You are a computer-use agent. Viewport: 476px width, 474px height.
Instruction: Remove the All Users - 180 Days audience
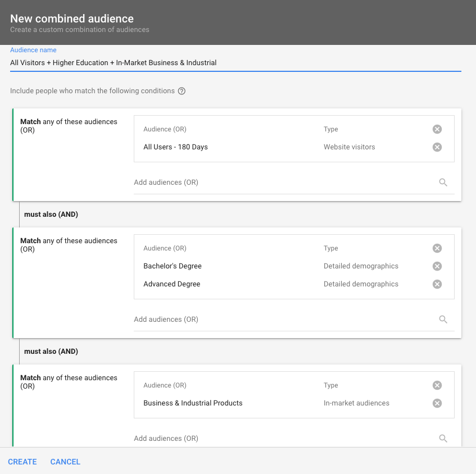[x=437, y=147]
